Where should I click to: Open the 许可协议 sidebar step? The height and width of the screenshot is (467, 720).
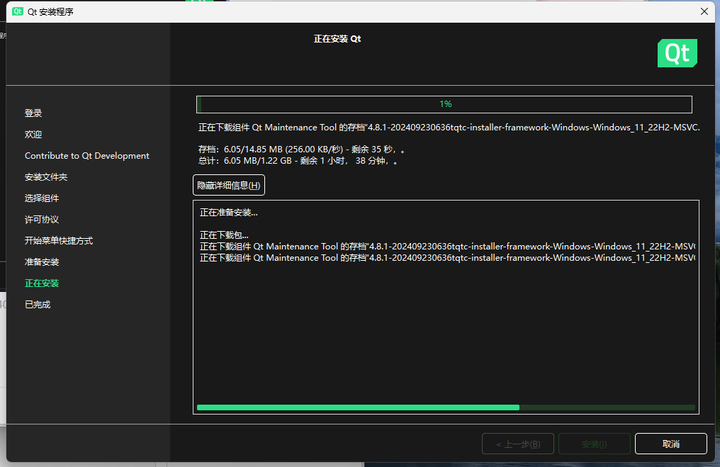pyautogui.click(x=42, y=219)
